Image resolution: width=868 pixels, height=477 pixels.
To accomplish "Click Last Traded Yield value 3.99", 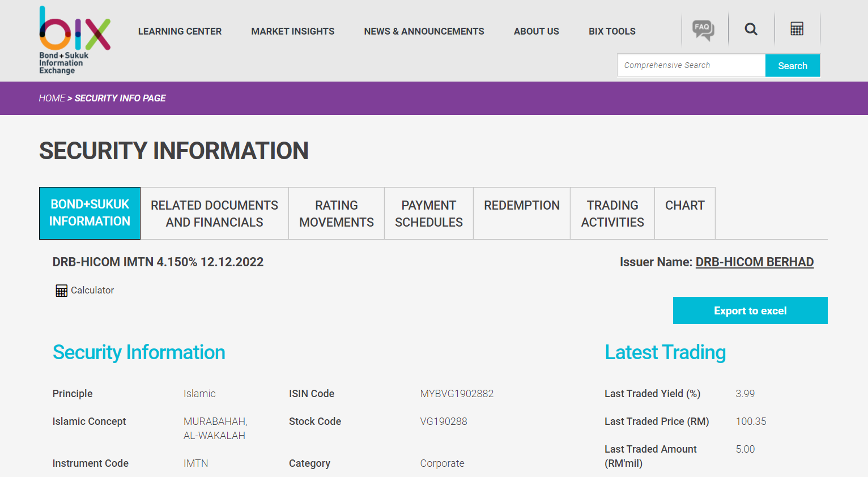I will 745,394.
